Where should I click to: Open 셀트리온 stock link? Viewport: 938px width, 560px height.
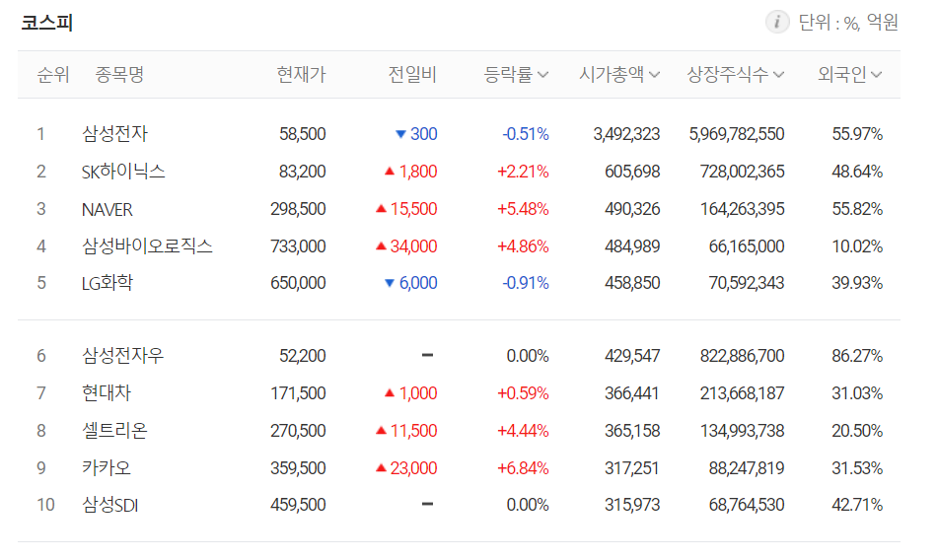click(x=114, y=430)
